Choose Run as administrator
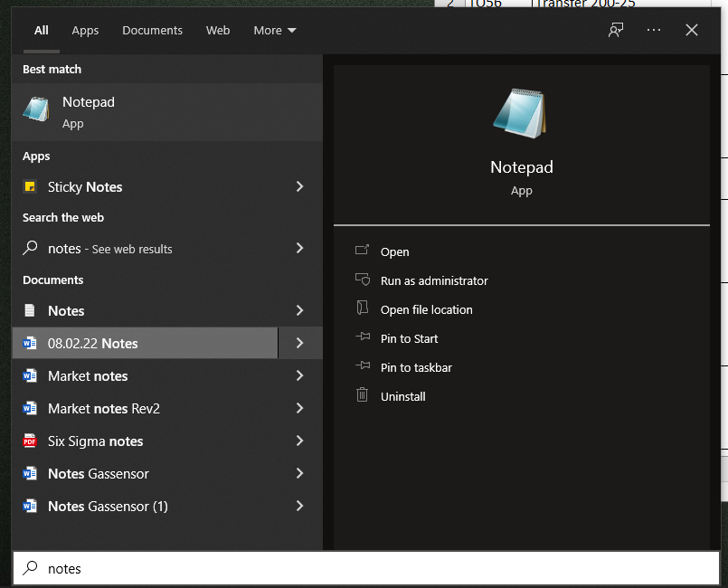The image size is (728, 588). pos(434,280)
